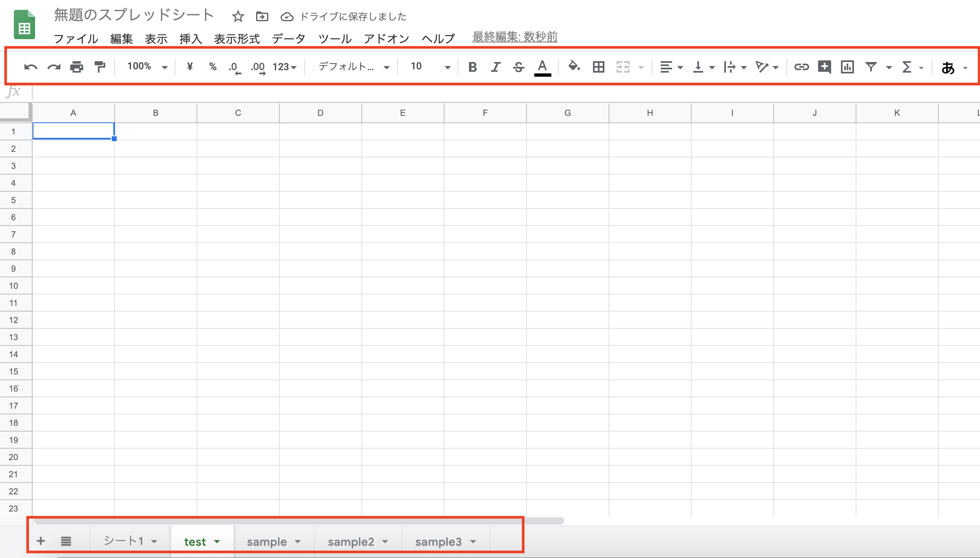Open the font size 10 dropdown
This screenshot has height=558, width=980.
[430, 66]
